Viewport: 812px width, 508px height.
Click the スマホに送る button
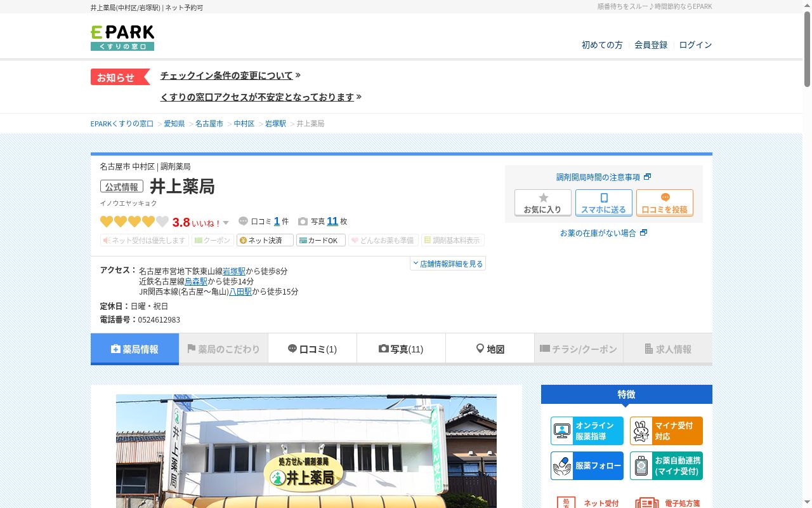click(604, 203)
